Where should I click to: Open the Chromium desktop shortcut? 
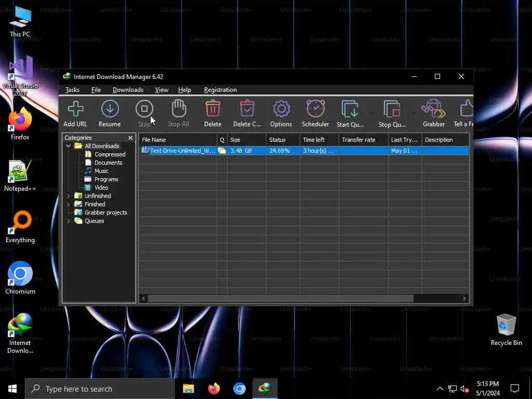click(x=20, y=277)
